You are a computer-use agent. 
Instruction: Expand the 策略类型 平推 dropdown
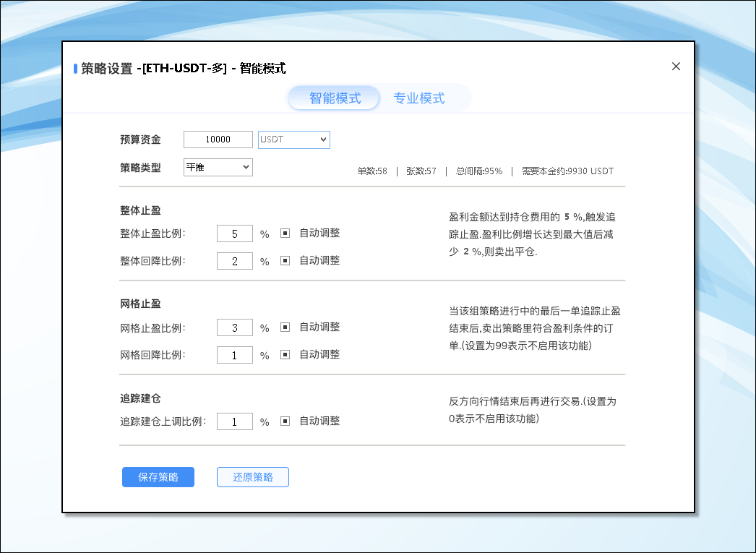tap(218, 168)
